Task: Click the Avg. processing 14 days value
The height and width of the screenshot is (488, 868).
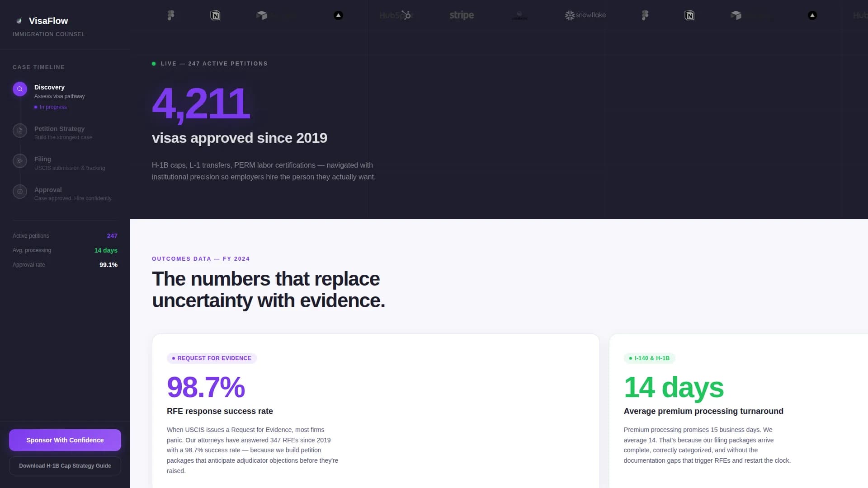Action: [x=106, y=250]
